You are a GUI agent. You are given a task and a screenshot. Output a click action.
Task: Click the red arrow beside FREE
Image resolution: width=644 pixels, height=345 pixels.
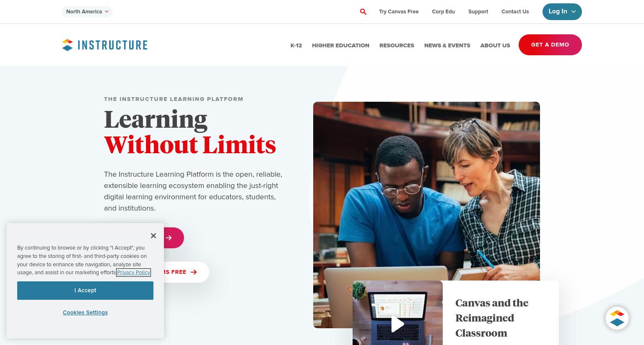(x=194, y=272)
